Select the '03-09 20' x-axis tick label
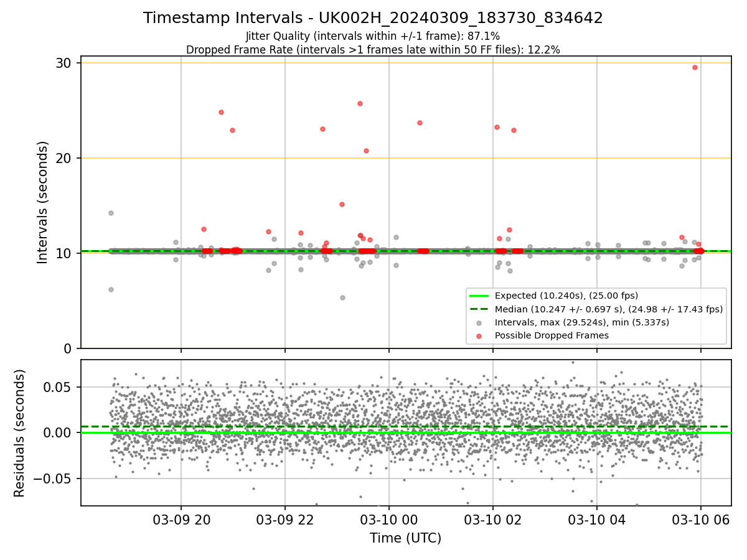This screenshot has height=560, width=747. [x=181, y=520]
